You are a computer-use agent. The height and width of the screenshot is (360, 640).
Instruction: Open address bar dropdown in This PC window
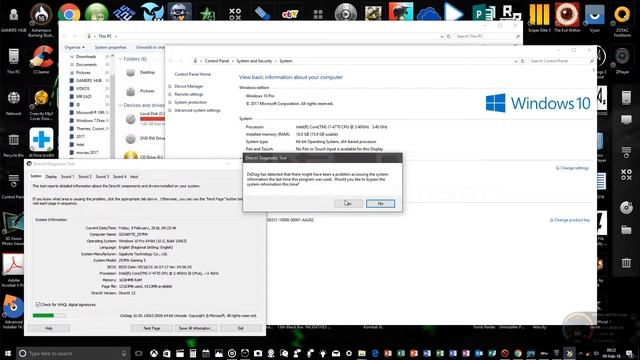(x=442, y=36)
